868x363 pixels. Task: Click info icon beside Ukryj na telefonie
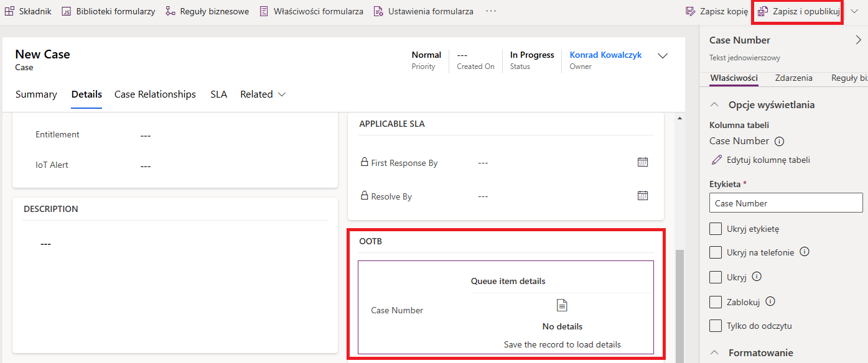tap(804, 252)
